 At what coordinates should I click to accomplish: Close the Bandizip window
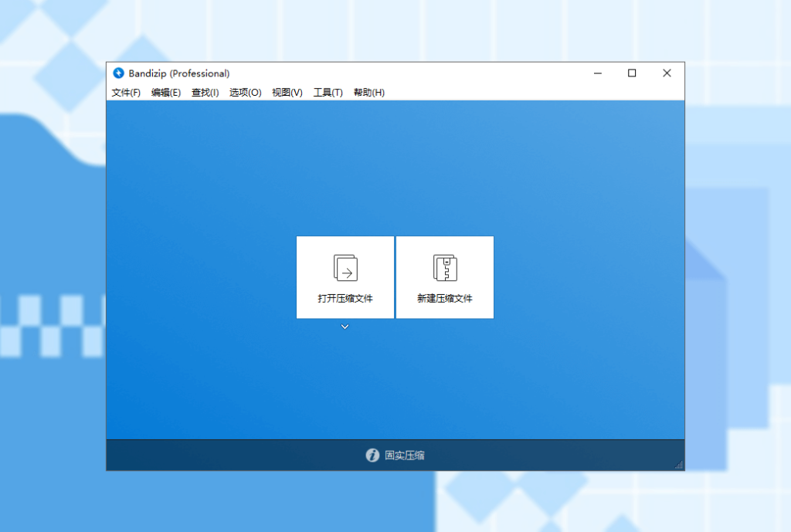(667, 73)
